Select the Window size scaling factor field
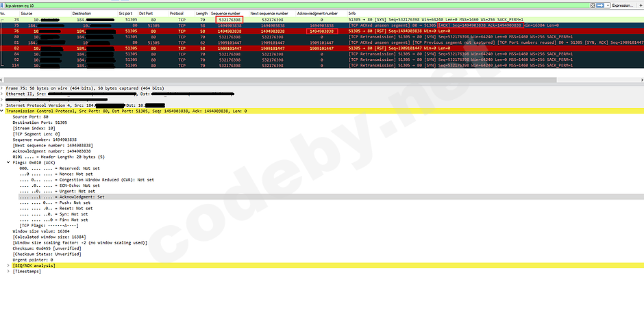Viewport: 644px width, 312px height. [79, 243]
